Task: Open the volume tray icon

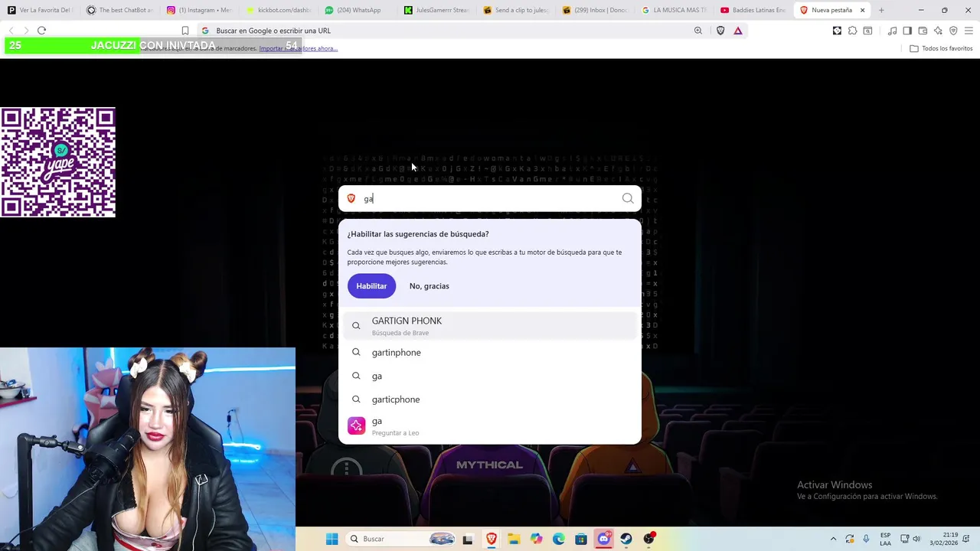Action: [916, 539]
